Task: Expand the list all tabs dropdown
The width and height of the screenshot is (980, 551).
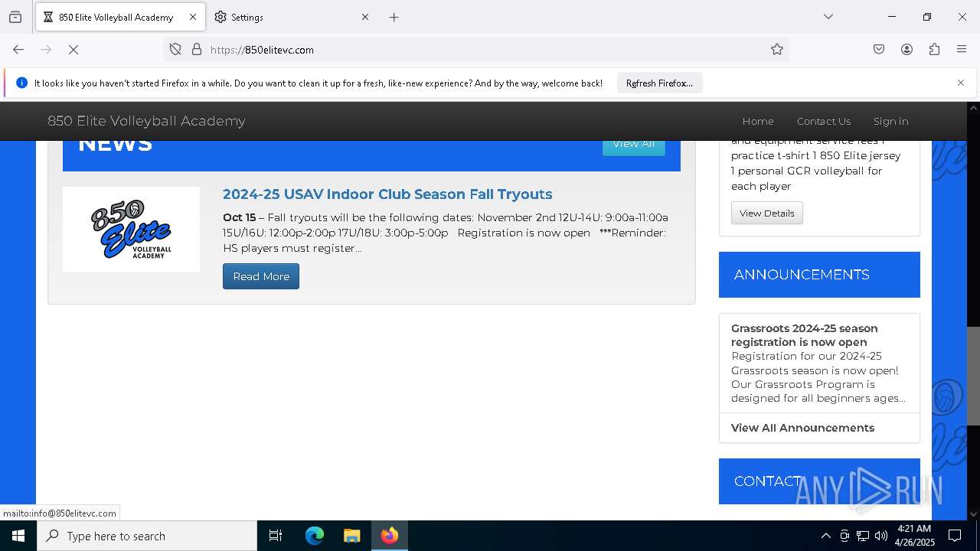Action: click(828, 17)
